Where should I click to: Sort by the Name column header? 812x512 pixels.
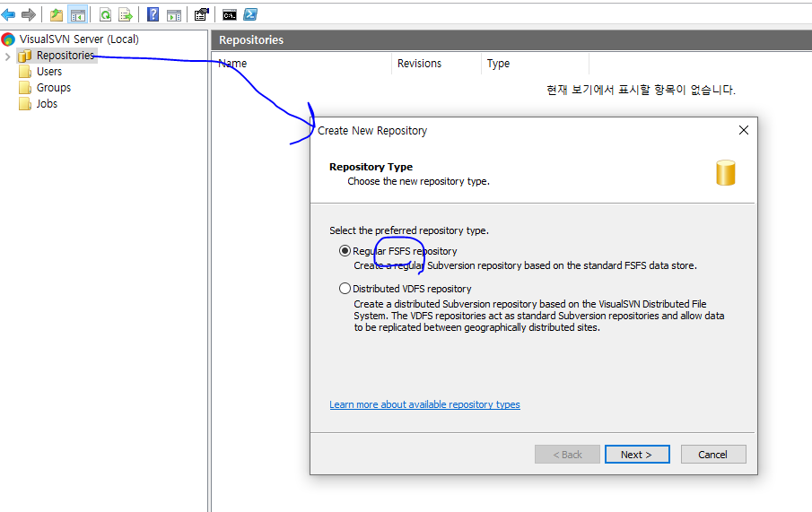coord(301,64)
